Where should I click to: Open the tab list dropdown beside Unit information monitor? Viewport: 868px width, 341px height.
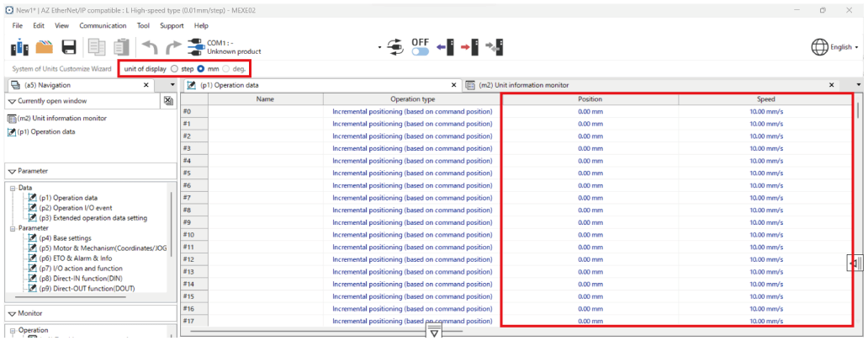[859, 85]
